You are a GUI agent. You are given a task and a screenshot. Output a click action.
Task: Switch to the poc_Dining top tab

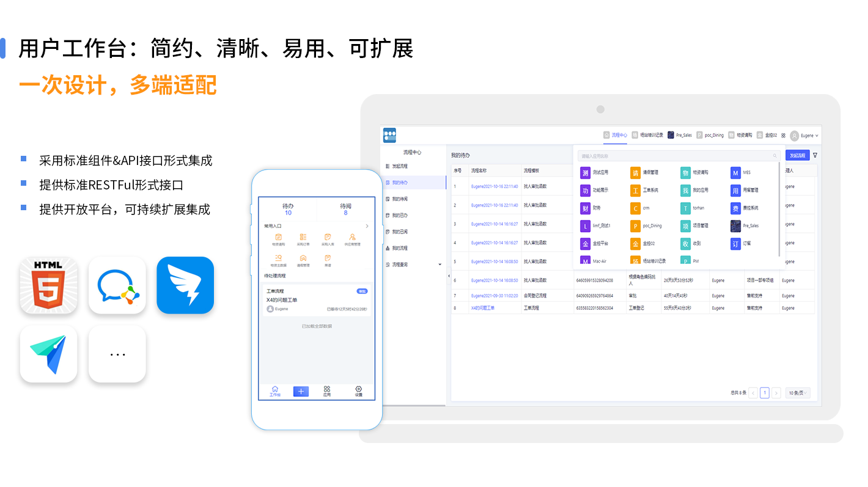[710, 136]
